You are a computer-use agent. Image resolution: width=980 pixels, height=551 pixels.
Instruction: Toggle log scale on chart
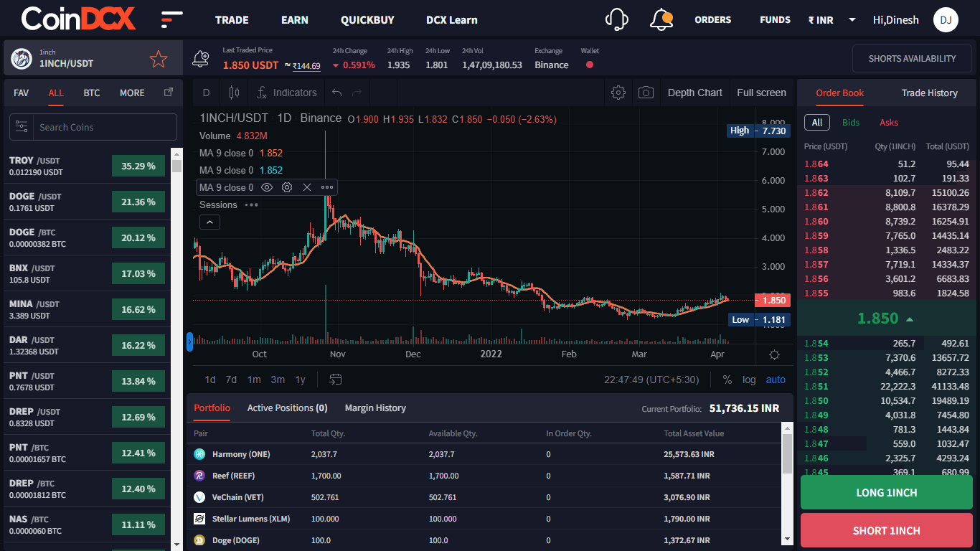tap(749, 380)
